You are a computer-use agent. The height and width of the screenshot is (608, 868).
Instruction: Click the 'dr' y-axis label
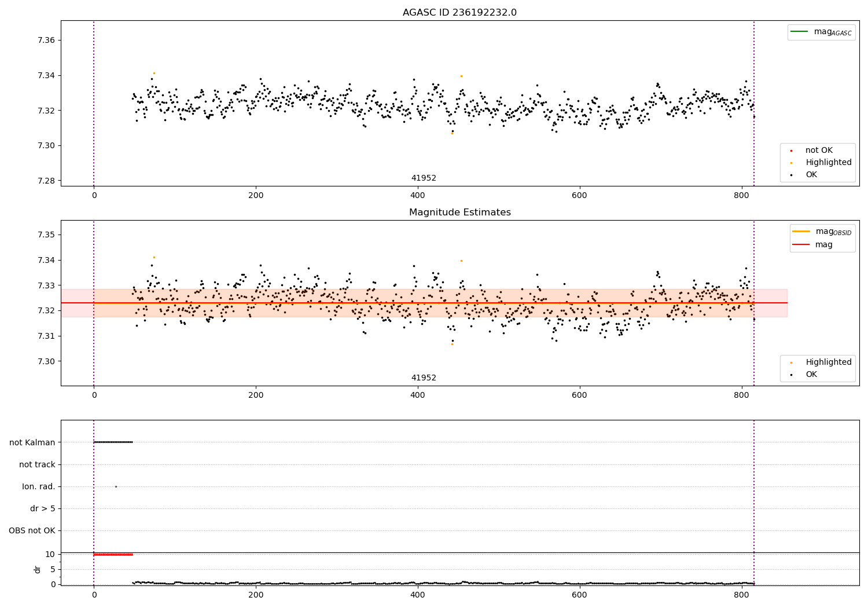click(x=38, y=569)
